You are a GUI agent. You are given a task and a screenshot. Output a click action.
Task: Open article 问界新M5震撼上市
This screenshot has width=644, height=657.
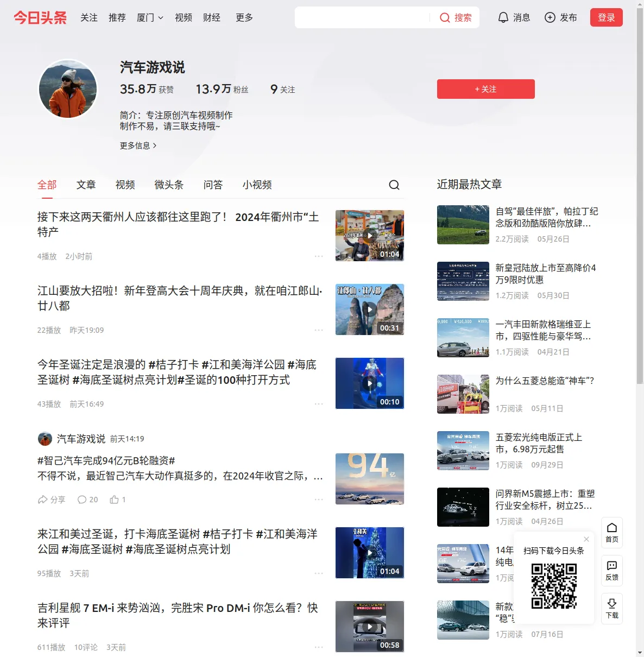point(545,500)
